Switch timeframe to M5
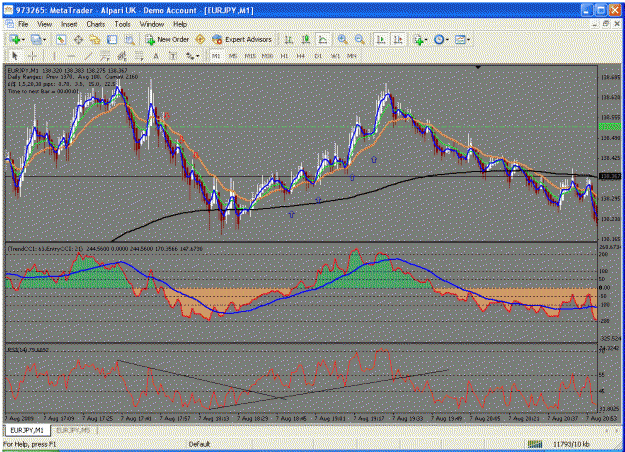This screenshot has height=452, width=625. [233, 56]
